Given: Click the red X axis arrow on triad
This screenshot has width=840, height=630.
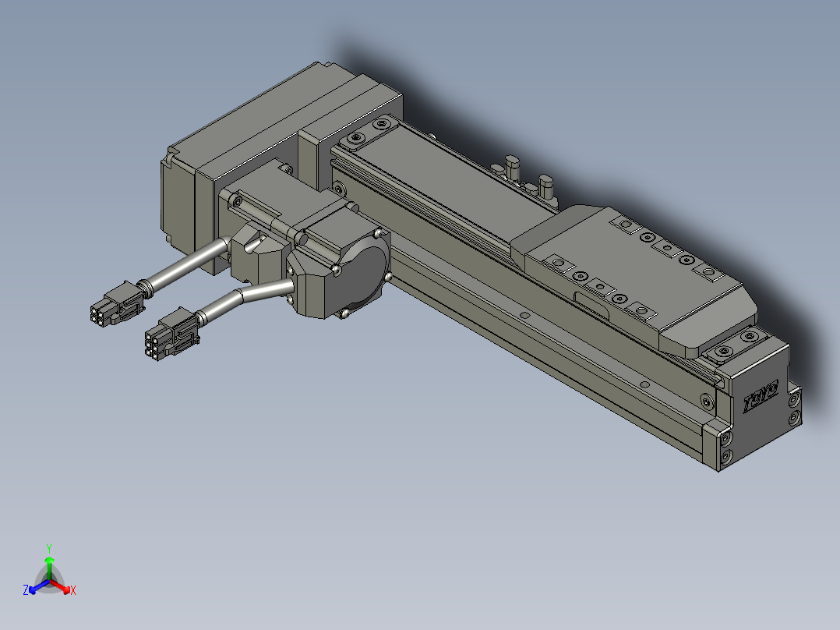Looking at the screenshot, I should 61,586.
